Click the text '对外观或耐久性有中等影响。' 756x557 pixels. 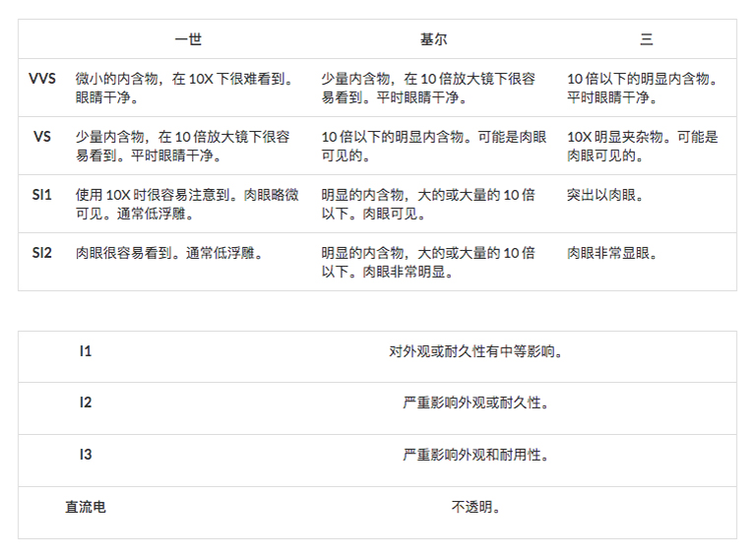pyautogui.click(x=475, y=351)
